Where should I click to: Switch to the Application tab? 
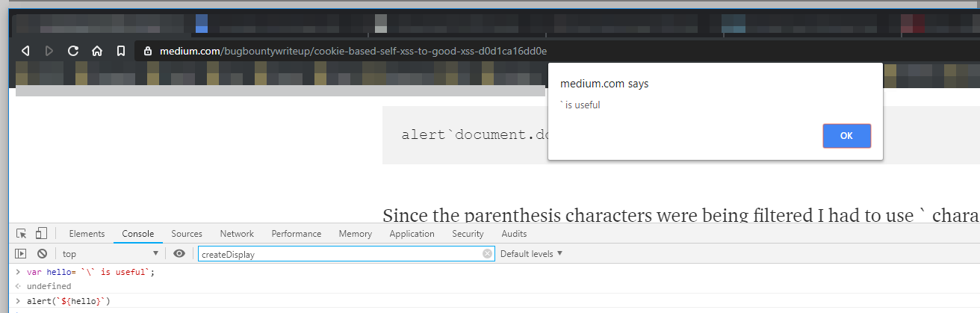click(412, 234)
